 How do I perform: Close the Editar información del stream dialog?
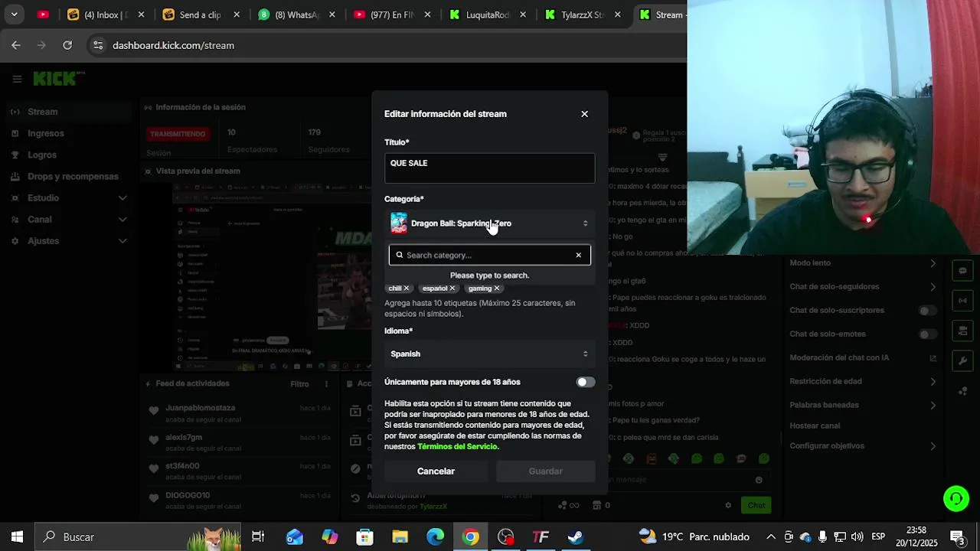tap(584, 114)
